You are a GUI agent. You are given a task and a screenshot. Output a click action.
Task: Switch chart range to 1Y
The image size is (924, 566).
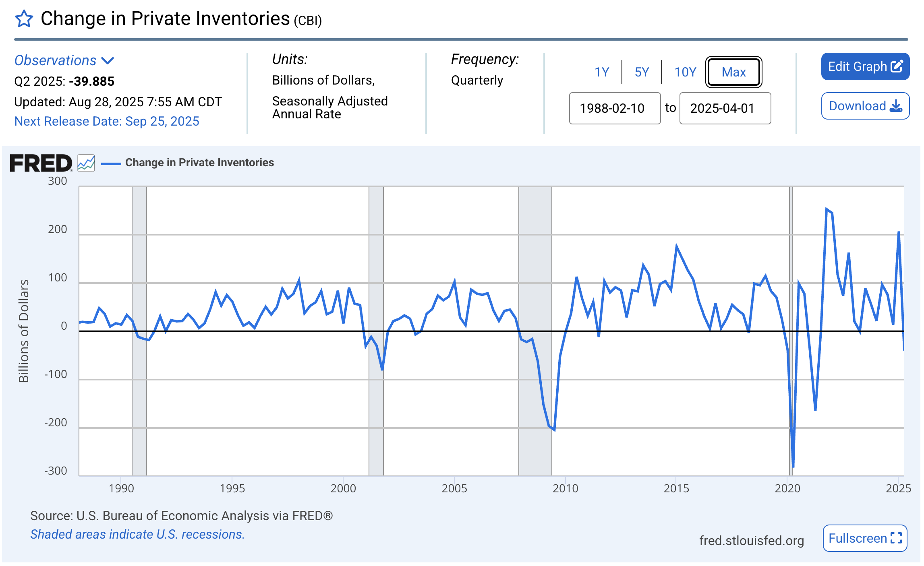click(602, 72)
